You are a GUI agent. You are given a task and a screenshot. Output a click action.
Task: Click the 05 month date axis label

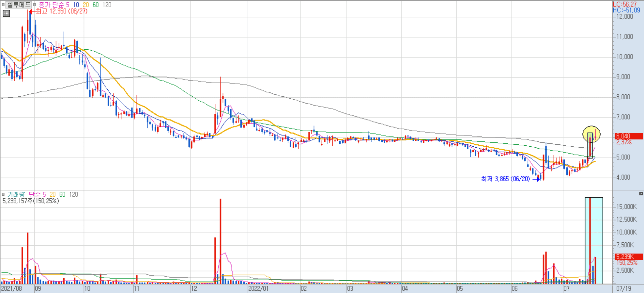tap(460, 289)
